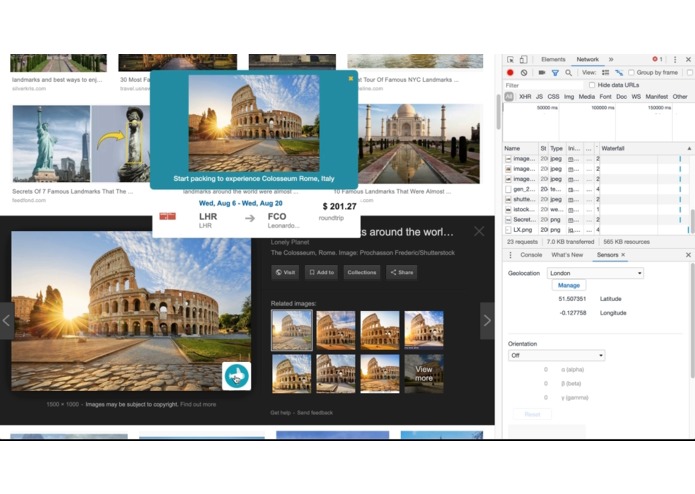The image size is (695, 494).
Task: Click the arrow between LHR and FCO
Action: tap(250, 218)
